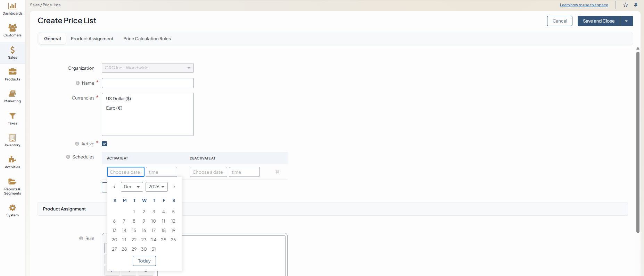Image resolution: width=644 pixels, height=276 pixels.
Task: Open the Customers sidebar icon
Action: 13,27
